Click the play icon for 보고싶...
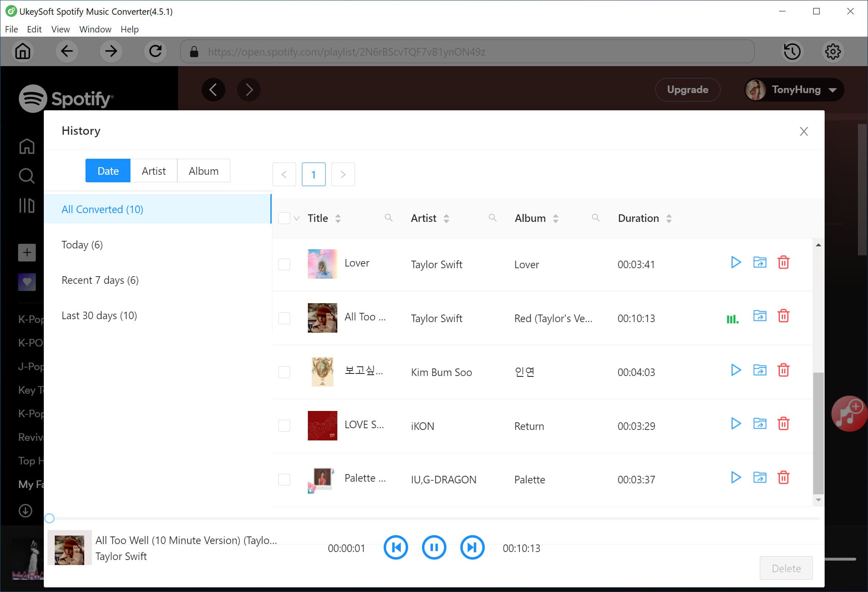The width and height of the screenshot is (868, 592). 735,371
